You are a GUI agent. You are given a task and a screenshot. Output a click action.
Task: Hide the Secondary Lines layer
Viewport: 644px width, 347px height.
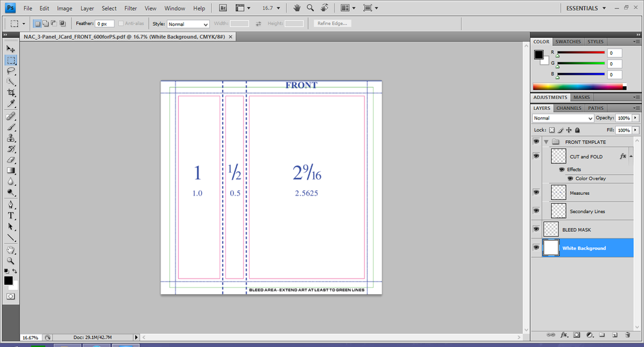point(536,211)
